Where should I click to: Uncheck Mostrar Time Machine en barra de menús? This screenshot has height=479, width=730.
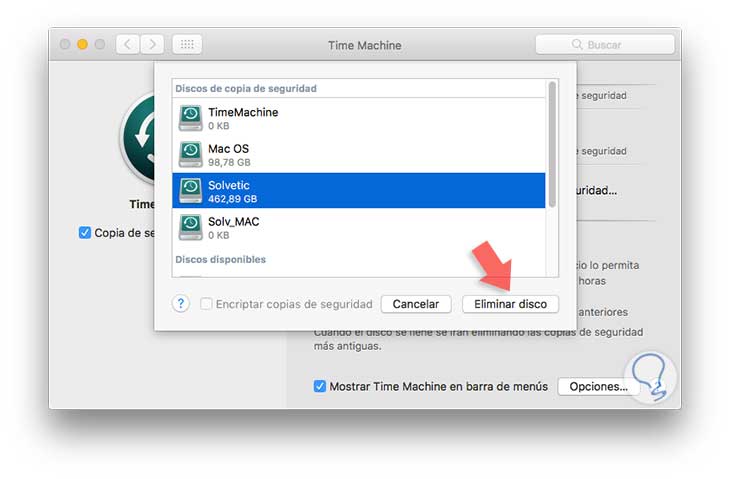pyautogui.click(x=320, y=386)
